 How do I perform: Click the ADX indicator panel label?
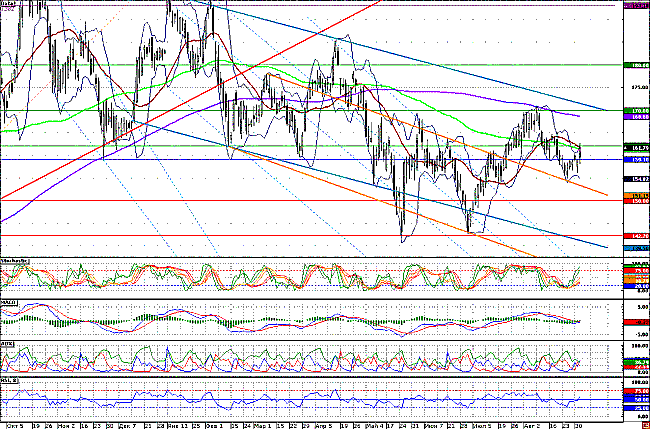tap(9, 344)
